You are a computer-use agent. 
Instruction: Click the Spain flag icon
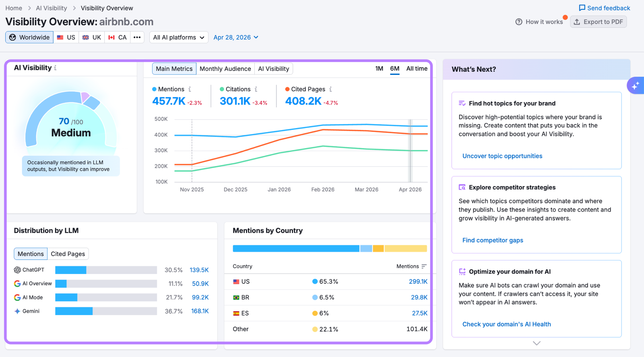[x=236, y=313]
